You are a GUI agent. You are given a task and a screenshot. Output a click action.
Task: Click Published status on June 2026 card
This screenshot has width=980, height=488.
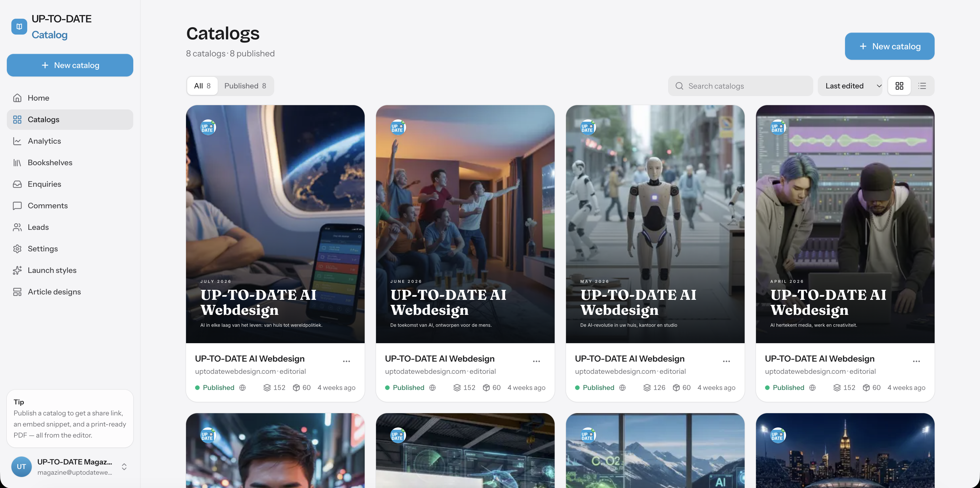404,388
